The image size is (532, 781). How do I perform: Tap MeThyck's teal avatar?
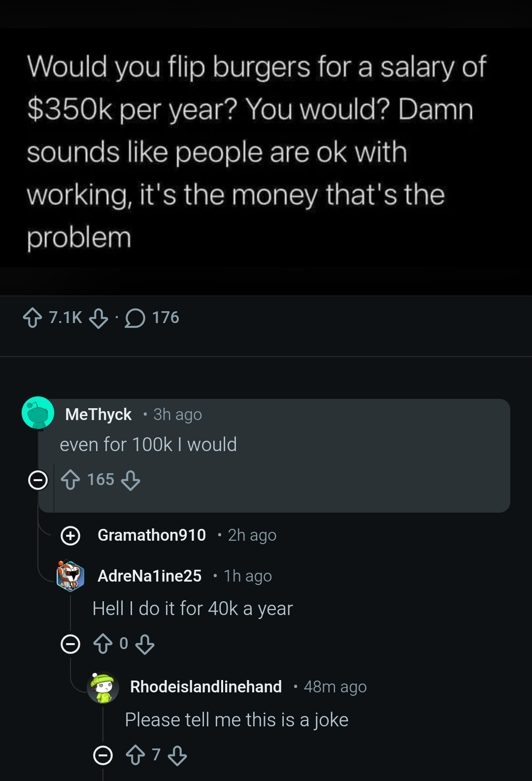(x=38, y=413)
